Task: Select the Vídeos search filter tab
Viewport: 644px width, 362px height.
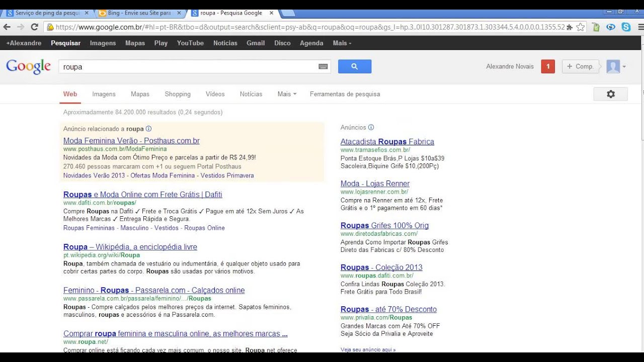Action: (x=215, y=94)
